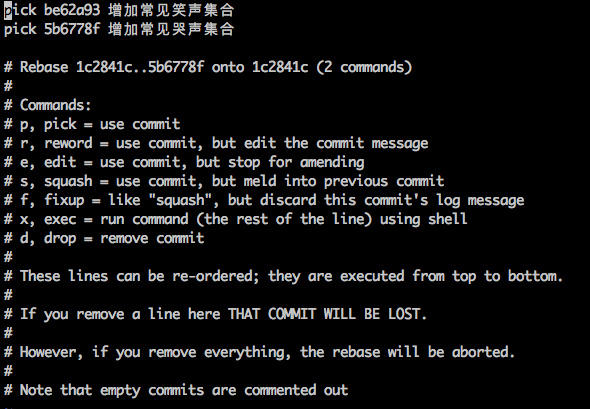Click commit hash 5b6778f on second line
This screenshot has height=409, width=590.
click(72, 29)
